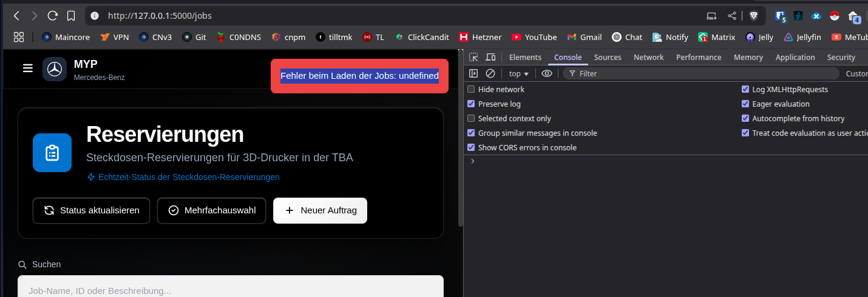Click the Job-Name search input field
The height and width of the screenshot is (297, 868).
click(231, 289)
